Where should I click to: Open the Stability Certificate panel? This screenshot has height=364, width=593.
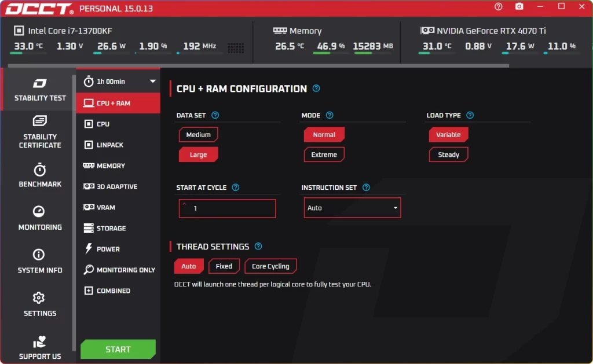point(39,132)
